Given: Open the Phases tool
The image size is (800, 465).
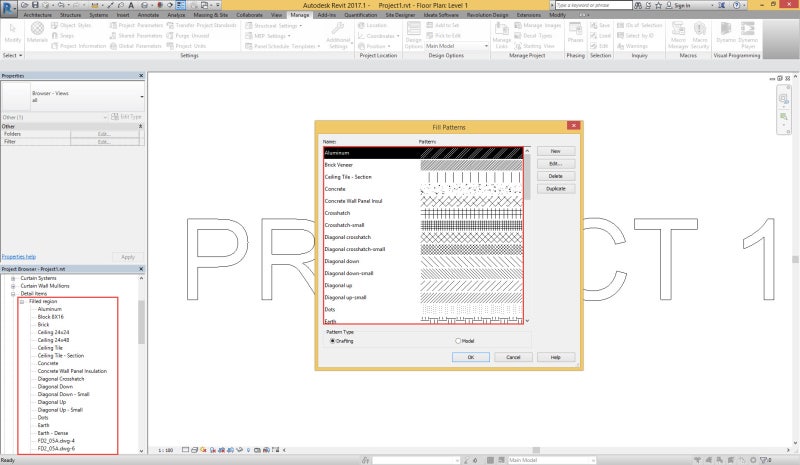Looking at the screenshot, I should 576,33.
